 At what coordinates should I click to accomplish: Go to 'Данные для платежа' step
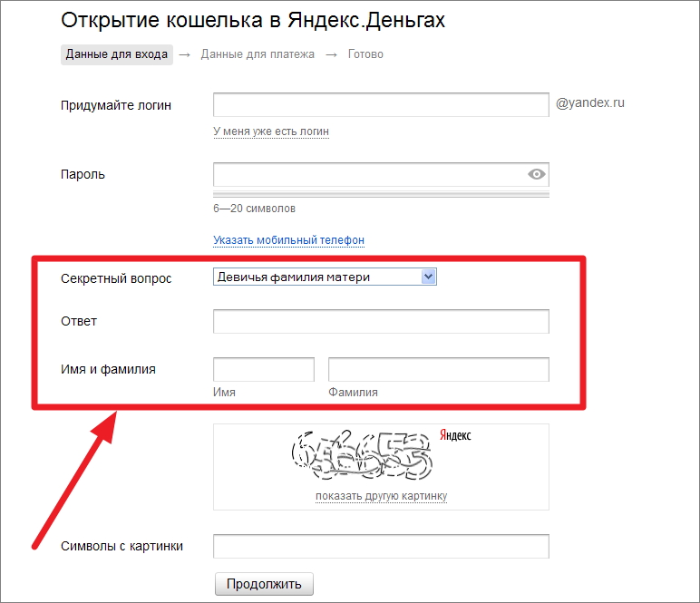pyautogui.click(x=258, y=54)
